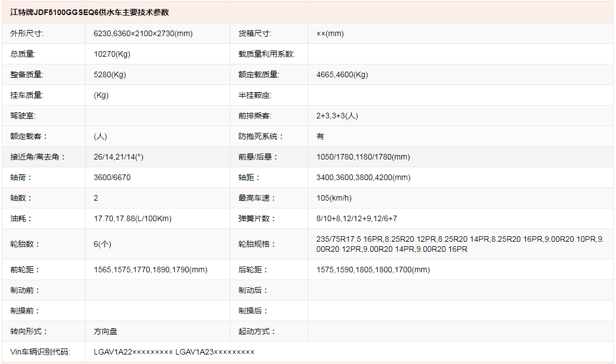Click the 外形尺寸 label
The height and width of the screenshot is (364, 616).
point(27,34)
